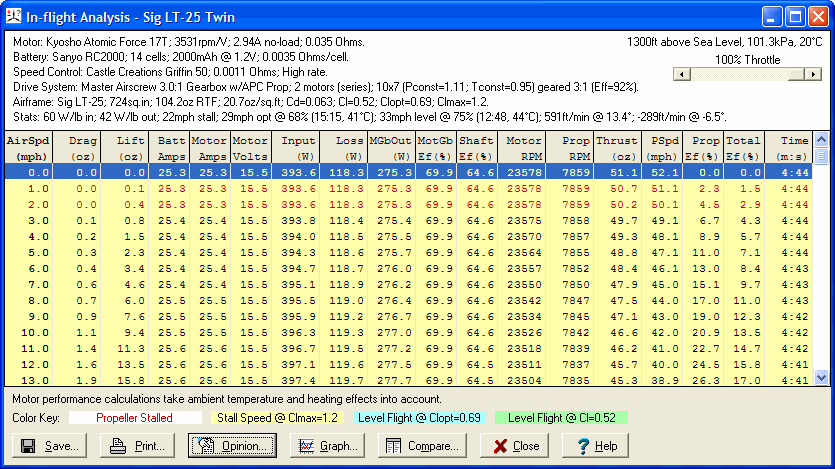The image size is (835, 469).
Task: Select the 2.0 mph airspeed row
Action: [x=409, y=204]
